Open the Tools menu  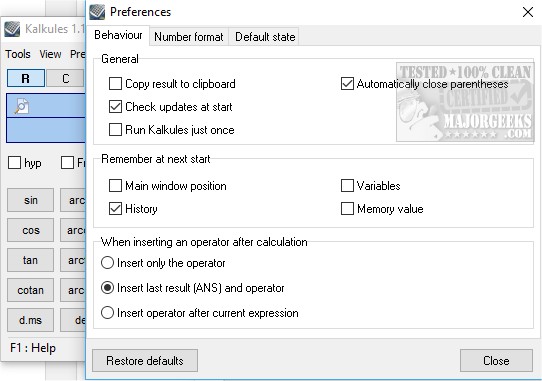[x=18, y=54]
